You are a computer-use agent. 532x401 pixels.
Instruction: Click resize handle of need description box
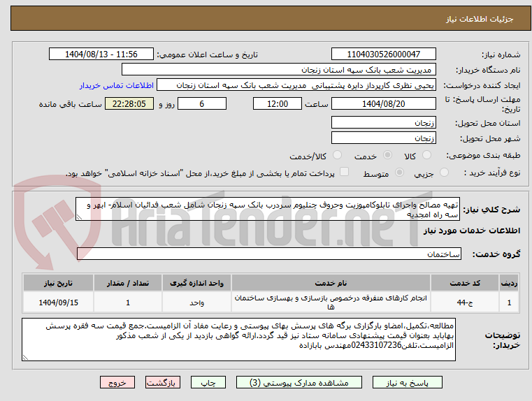point(79,217)
